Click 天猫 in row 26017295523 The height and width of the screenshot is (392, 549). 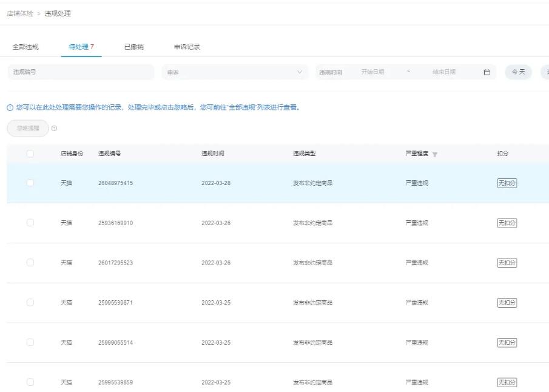(66, 263)
